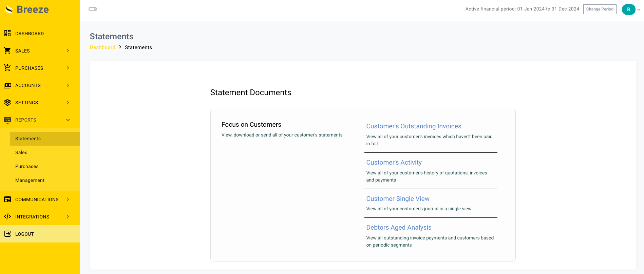
Task: Go to Dashboard breadcrumb link
Action: click(x=102, y=47)
